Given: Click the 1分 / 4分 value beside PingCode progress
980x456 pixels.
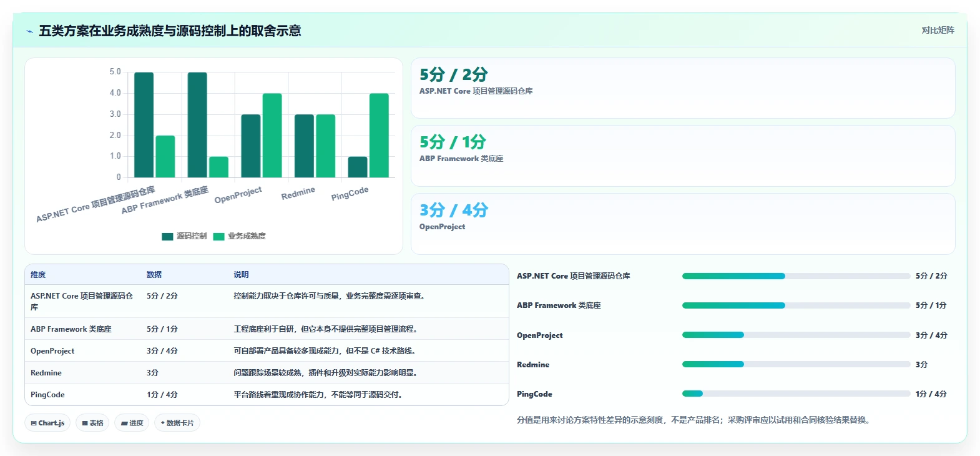Looking at the screenshot, I should pyautogui.click(x=931, y=394).
